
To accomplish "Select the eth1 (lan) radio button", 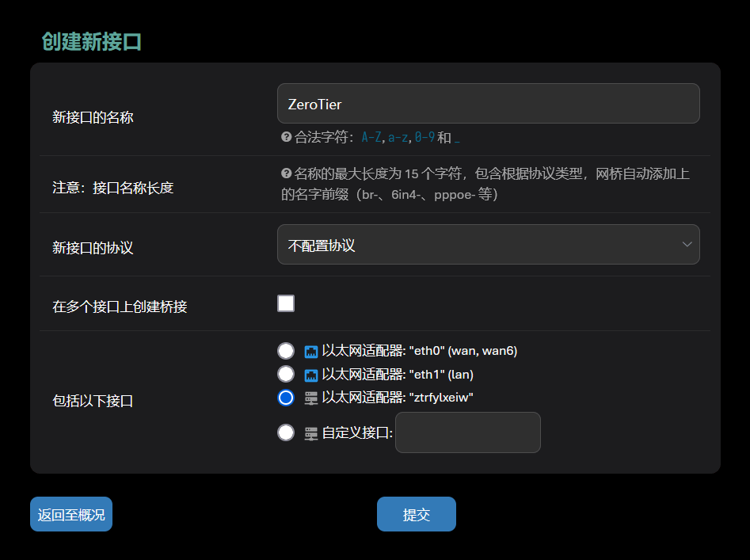I will [x=286, y=374].
